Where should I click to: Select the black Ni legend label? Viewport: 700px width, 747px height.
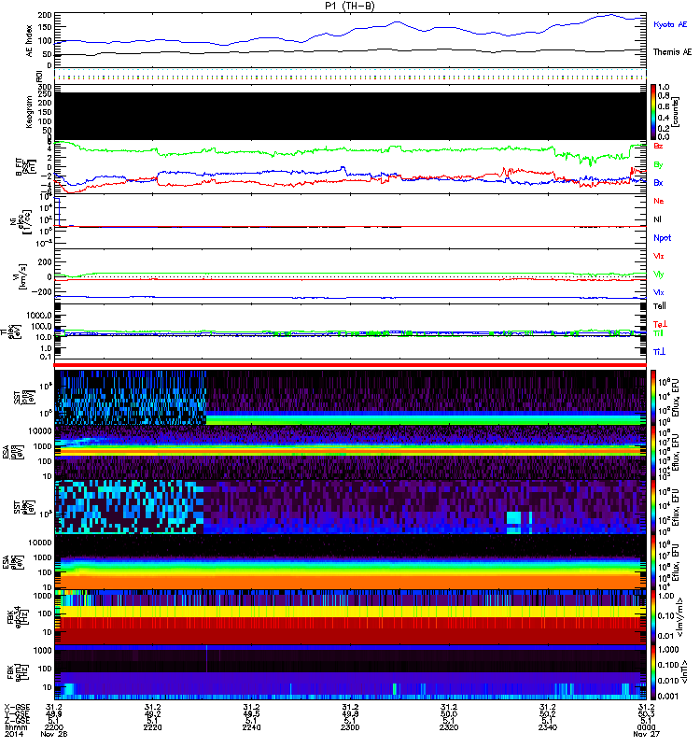coord(657,219)
